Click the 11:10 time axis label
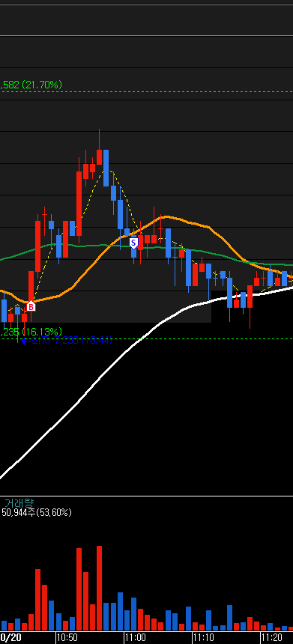 click(203, 637)
